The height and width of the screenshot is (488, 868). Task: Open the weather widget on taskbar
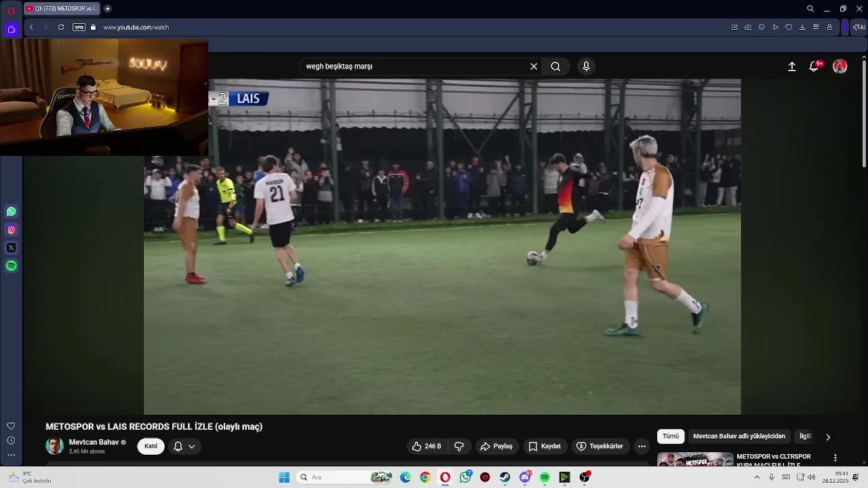(27, 477)
